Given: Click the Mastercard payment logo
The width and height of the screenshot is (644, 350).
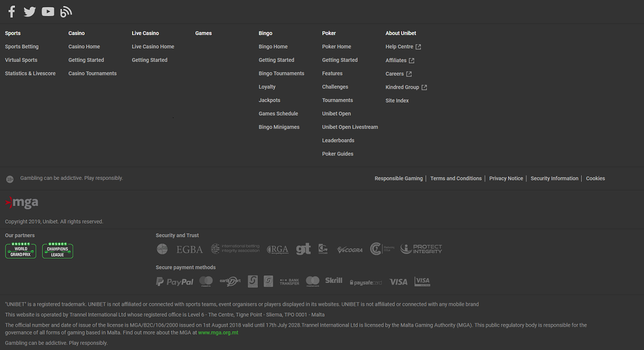Looking at the screenshot, I should pos(313,281).
